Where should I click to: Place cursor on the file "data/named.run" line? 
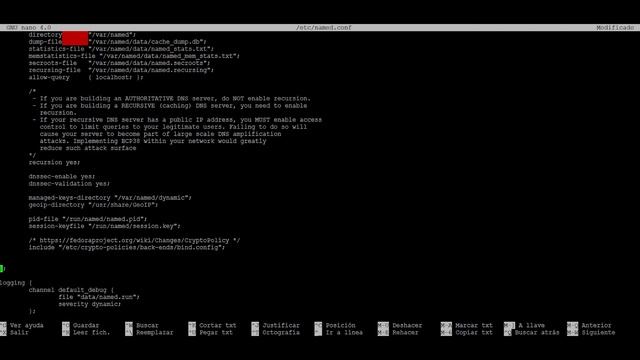click(x=99, y=297)
